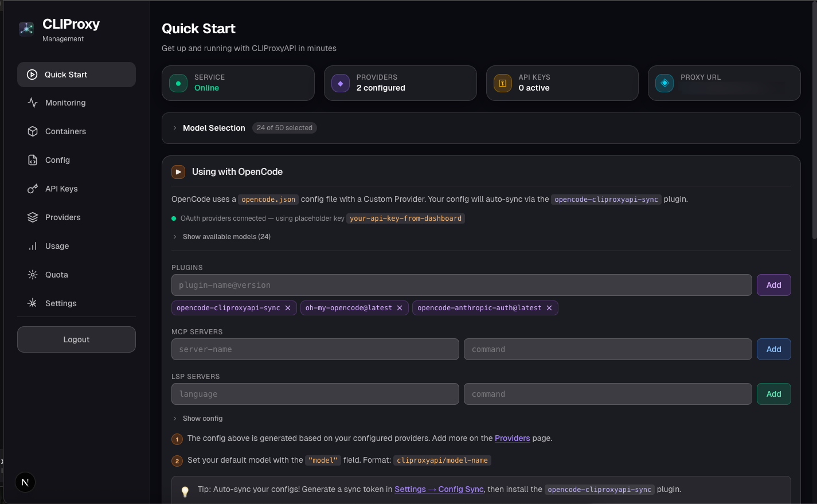This screenshot has width=817, height=504.
Task: Click the '24 of 50 selected' badge
Action: (x=284, y=128)
